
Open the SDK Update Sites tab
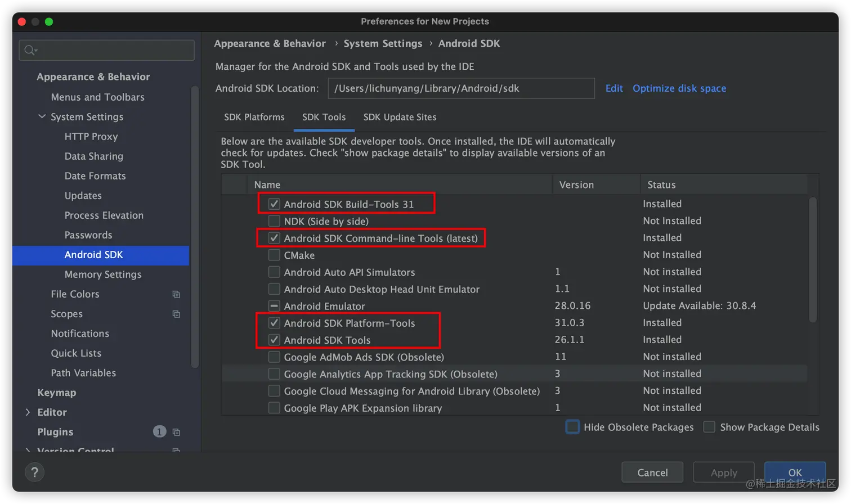(400, 117)
